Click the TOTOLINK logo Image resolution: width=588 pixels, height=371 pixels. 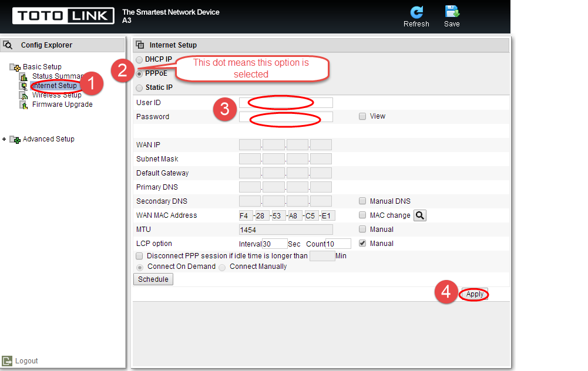(x=63, y=16)
